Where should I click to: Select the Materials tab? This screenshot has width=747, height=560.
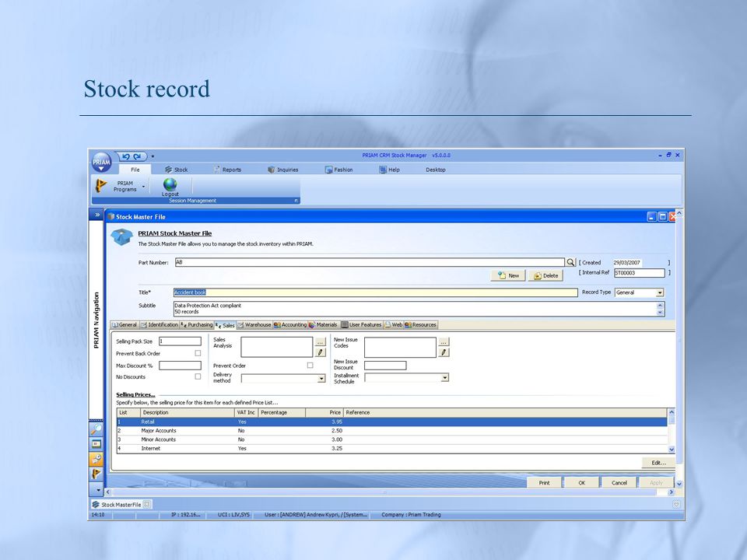point(324,325)
